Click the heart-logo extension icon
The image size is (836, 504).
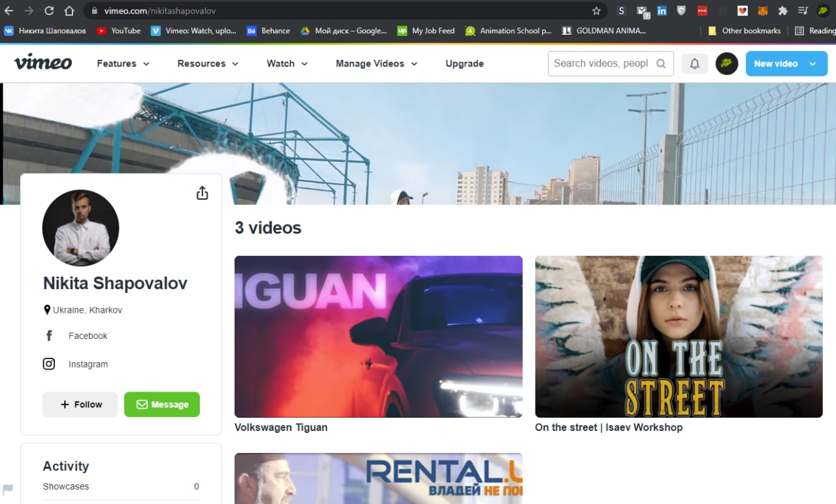[x=743, y=11]
